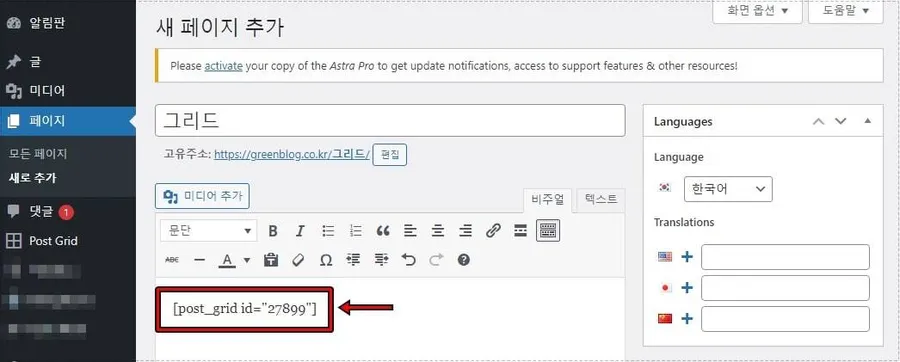Open the 도움말 help dropdown
This screenshot has height=362, width=900.
pos(845,11)
